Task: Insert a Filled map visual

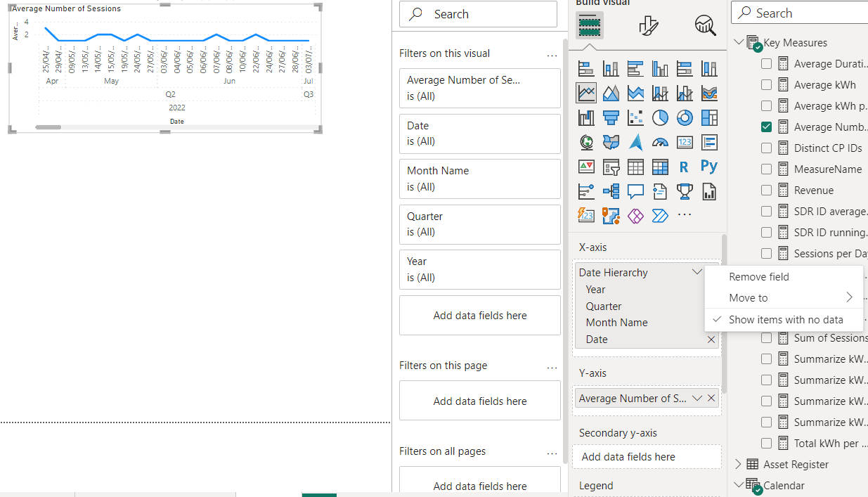Action: (x=611, y=142)
